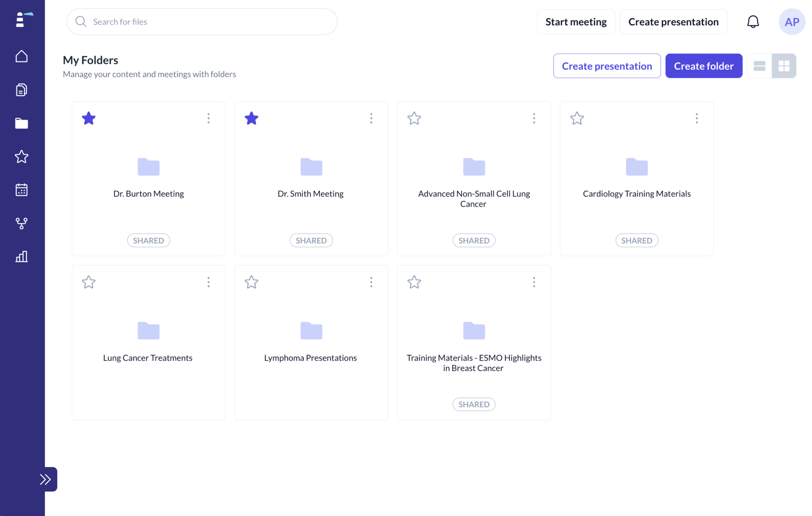The width and height of the screenshot is (812, 516).
Task: Open the Cardiology Training Materials folder icon
Action: (x=637, y=167)
